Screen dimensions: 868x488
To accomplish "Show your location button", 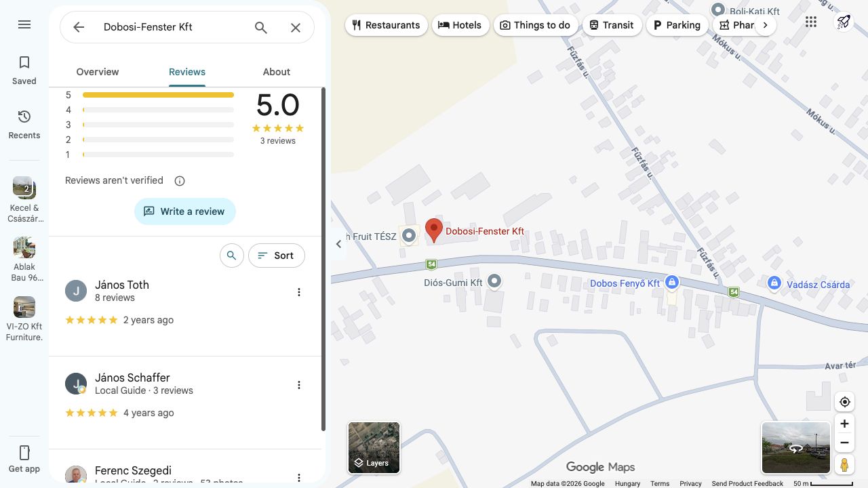I will click(x=844, y=402).
